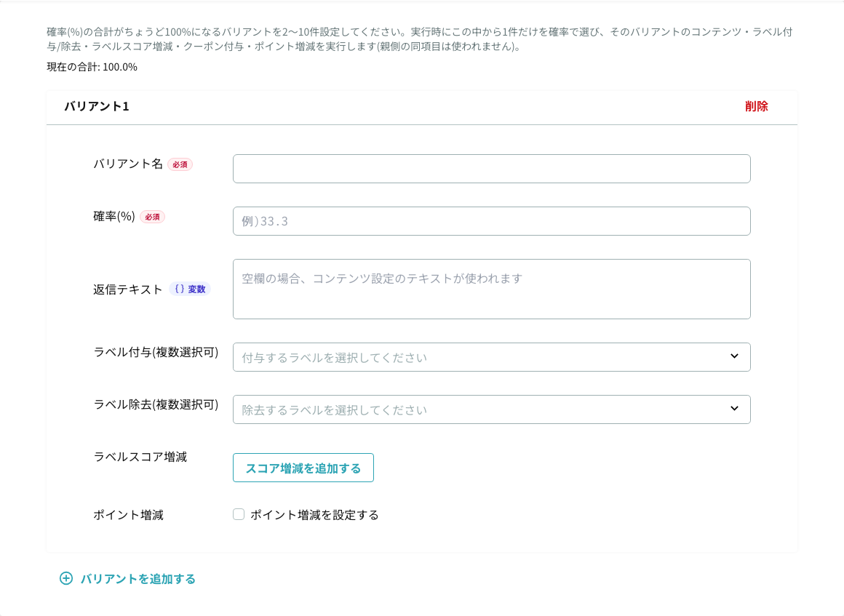
Task: Insert a variable with the 変数 badge
Action: tap(190, 289)
